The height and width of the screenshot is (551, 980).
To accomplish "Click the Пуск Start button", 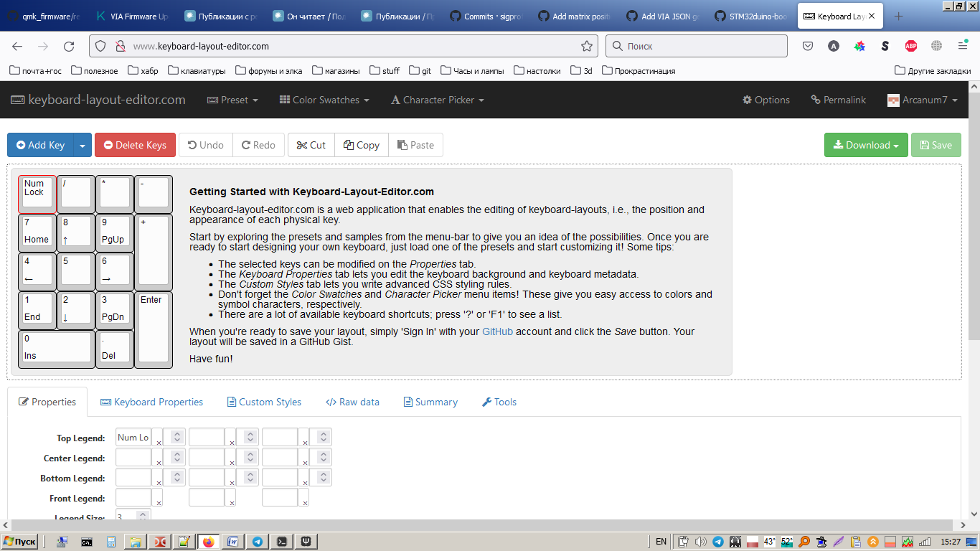I will point(20,542).
